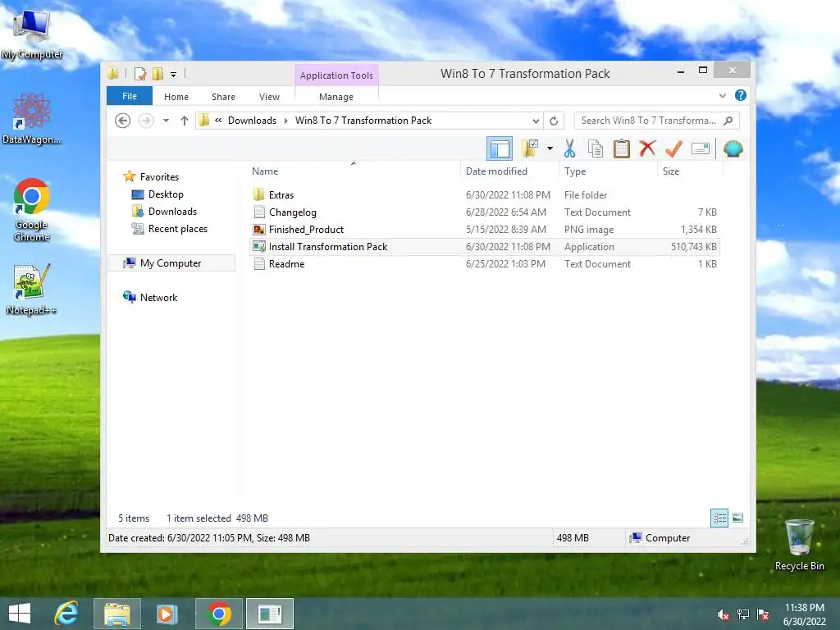Click the My Computer desktop icon
Viewport: 840px width, 630px height.
click(x=32, y=34)
